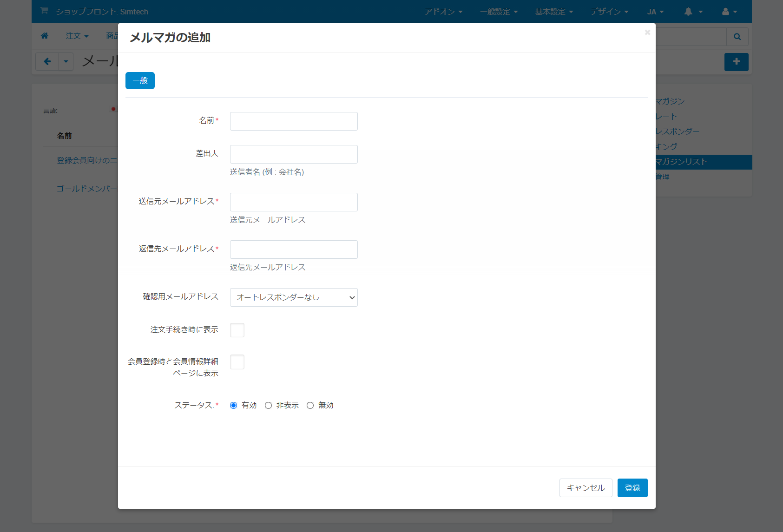Click the 名前 column header
The height and width of the screenshot is (532, 783).
tap(64, 136)
